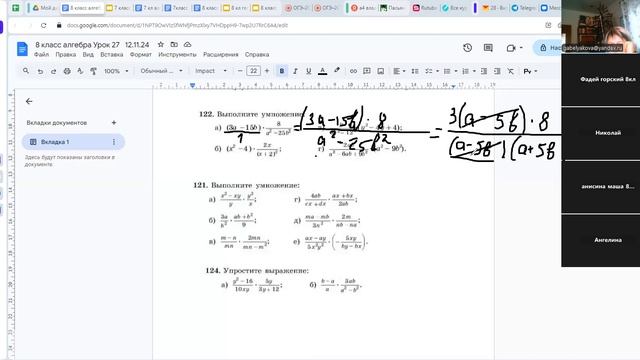
Task: Open the Правка menu
Action: (66, 54)
